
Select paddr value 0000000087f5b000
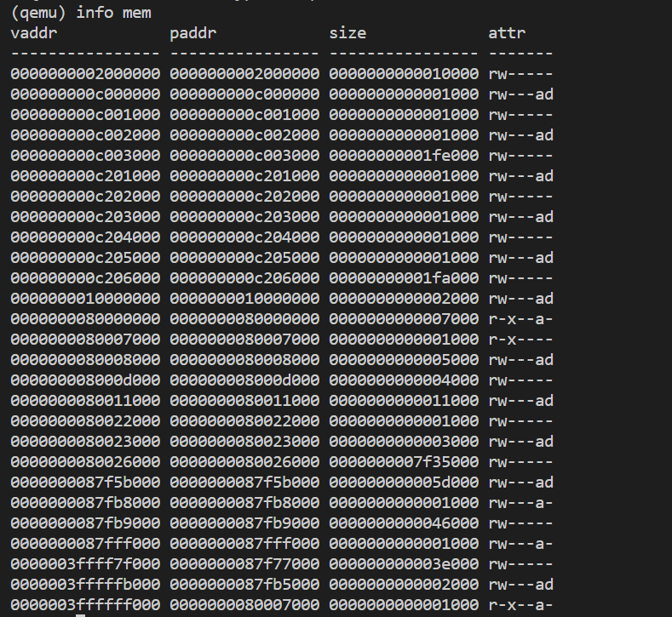click(244, 483)
